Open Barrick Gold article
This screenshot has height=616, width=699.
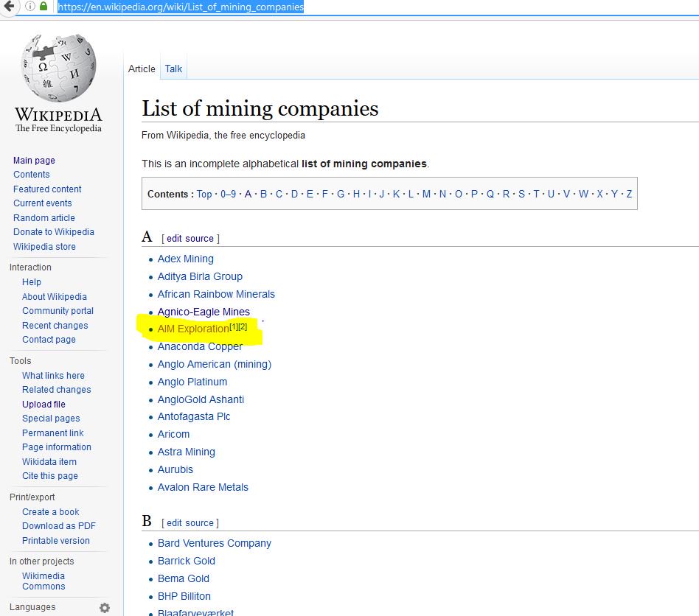pyautogui.click(x=187, y=561)
